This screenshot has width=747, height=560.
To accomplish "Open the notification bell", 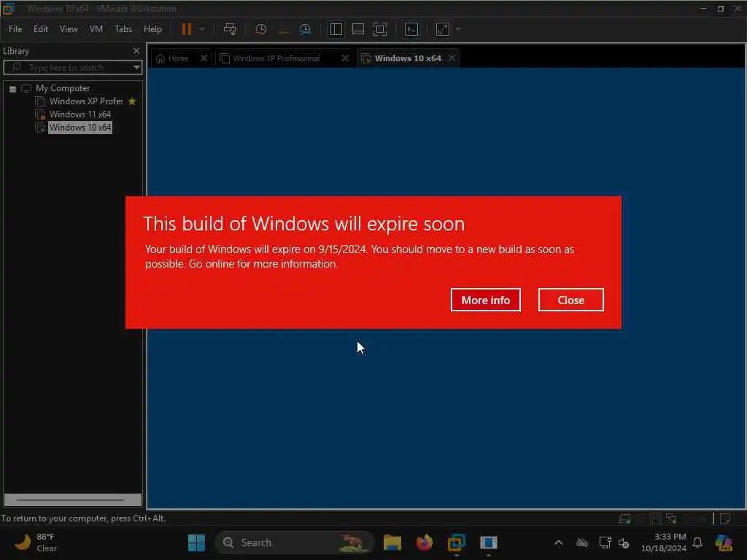I will tap(697, 542).
